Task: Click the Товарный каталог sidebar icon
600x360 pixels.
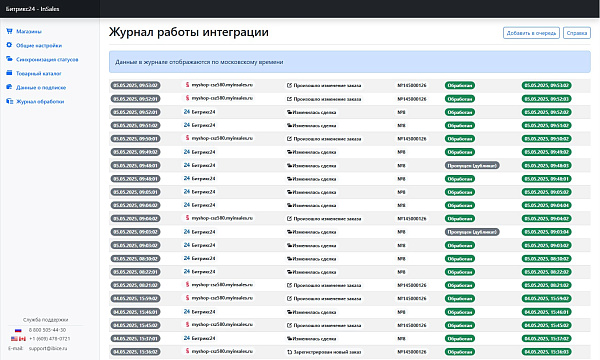Action: click(9, 73)
